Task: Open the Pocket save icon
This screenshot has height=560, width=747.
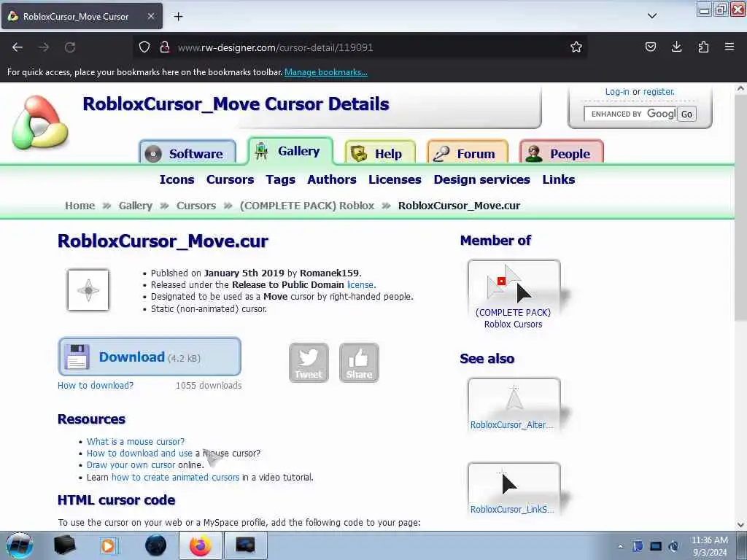Action: [650, 47]
